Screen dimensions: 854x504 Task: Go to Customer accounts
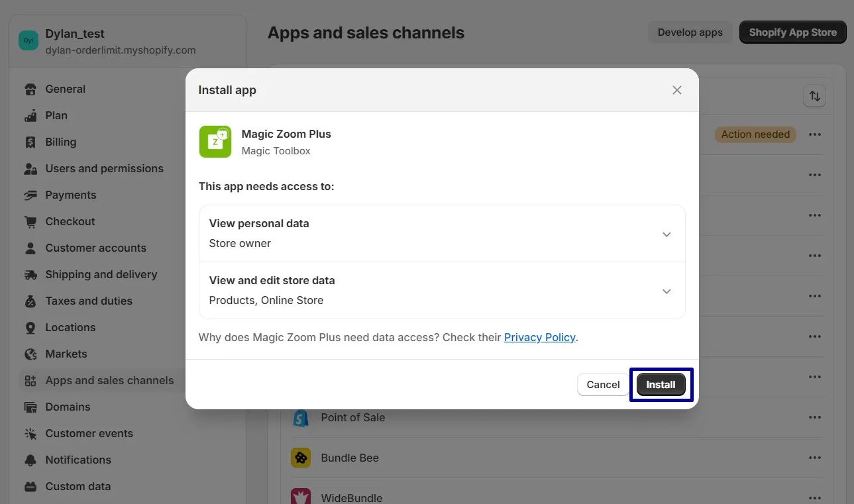(x=95, y=248)
